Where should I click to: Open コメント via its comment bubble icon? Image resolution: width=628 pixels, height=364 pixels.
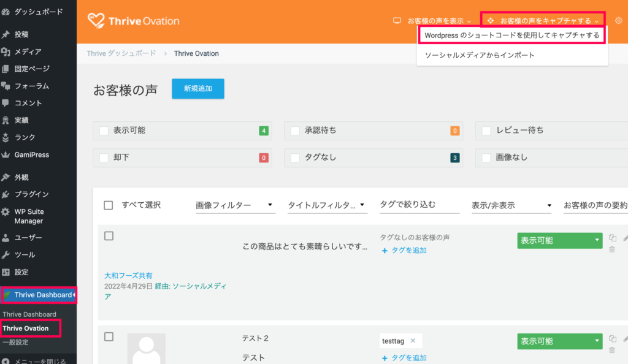point(6,103)
